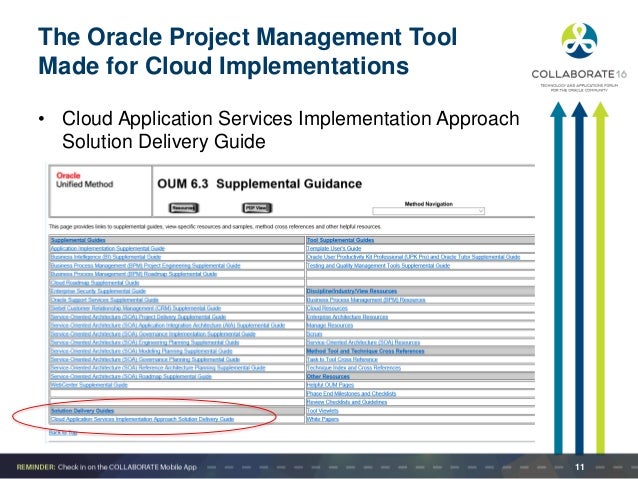Open Oracle Support Services Supplemental Guide
This screenshot has height=479, width=638.
coord(104,300)
